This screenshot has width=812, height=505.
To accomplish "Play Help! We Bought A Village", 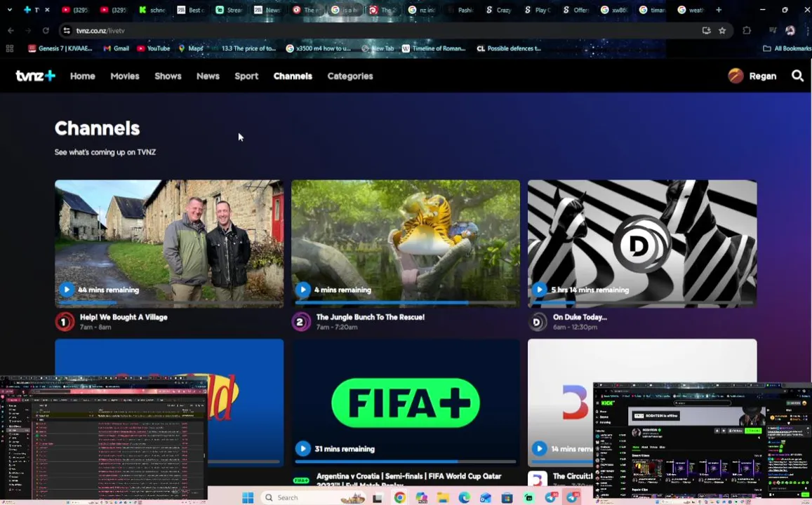I will 66,289.
